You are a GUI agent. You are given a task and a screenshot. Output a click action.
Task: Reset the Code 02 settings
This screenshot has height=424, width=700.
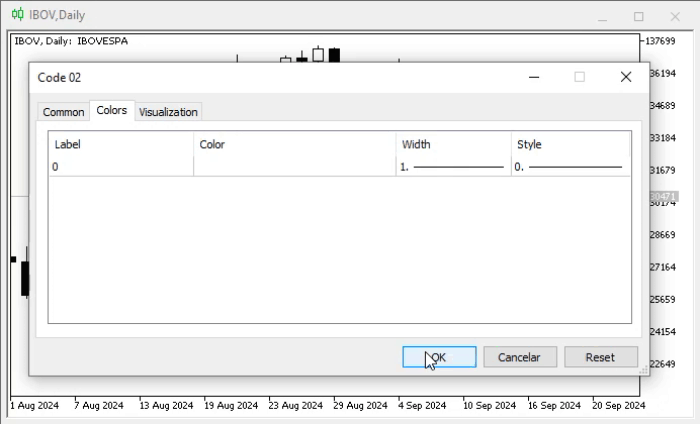click(601, 357)
